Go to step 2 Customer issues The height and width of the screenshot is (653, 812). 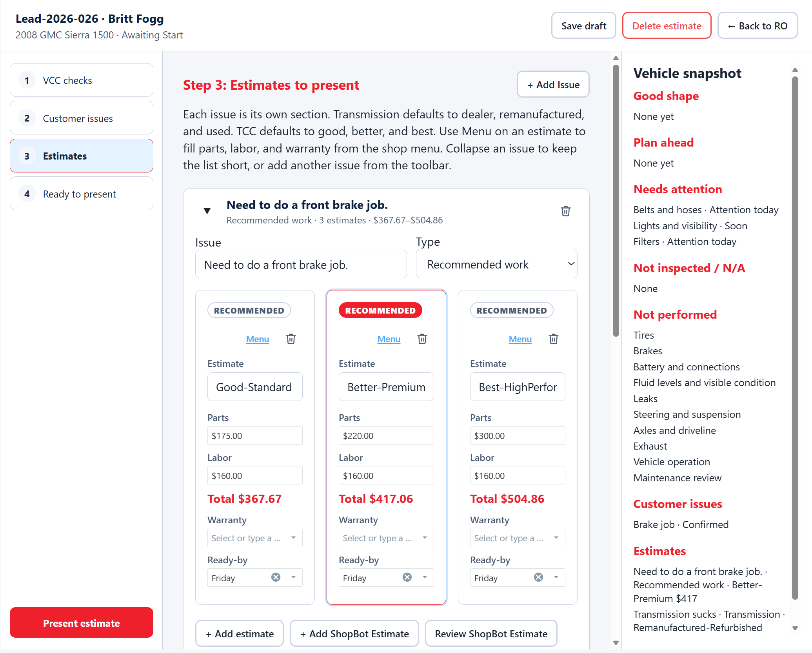[82, 118]
